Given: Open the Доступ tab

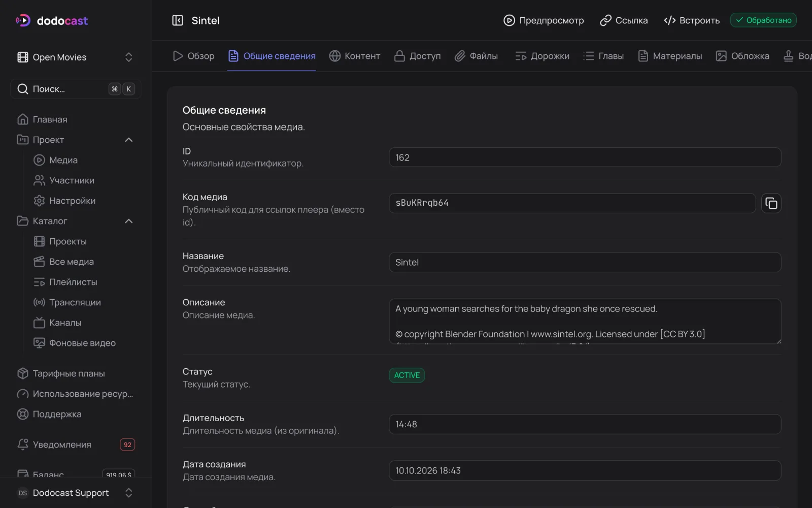Looking at the screenshot, I should point(418,56).
